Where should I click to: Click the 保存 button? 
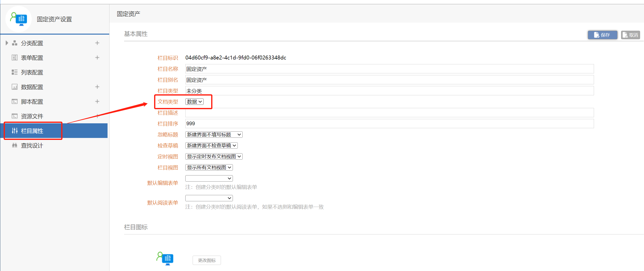[x=602, y=35]
